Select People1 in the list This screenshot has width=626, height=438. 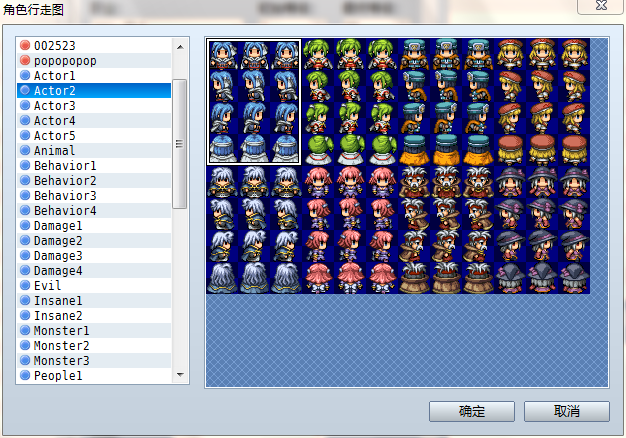[x=94, y=376]
